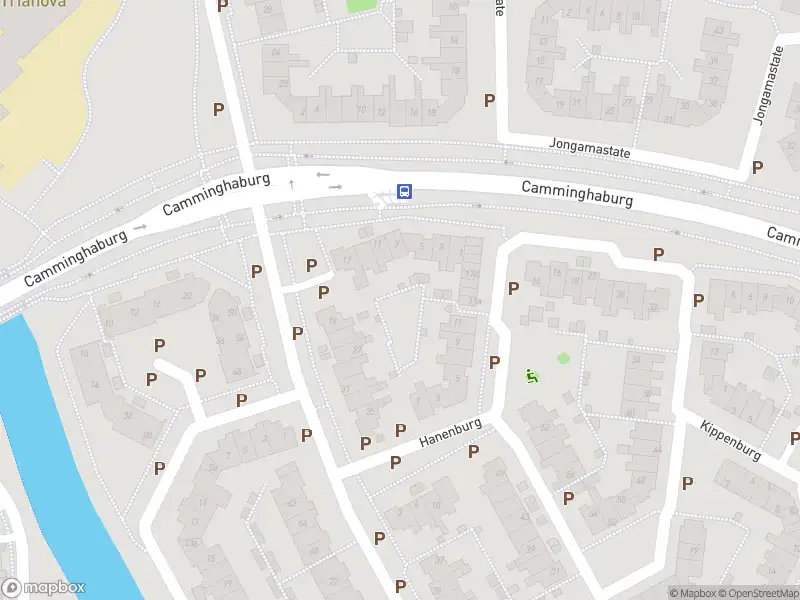This screenshot has width=800, height=600.
Task: Click the Mapbox copyright text link
Action: point(693,593)
